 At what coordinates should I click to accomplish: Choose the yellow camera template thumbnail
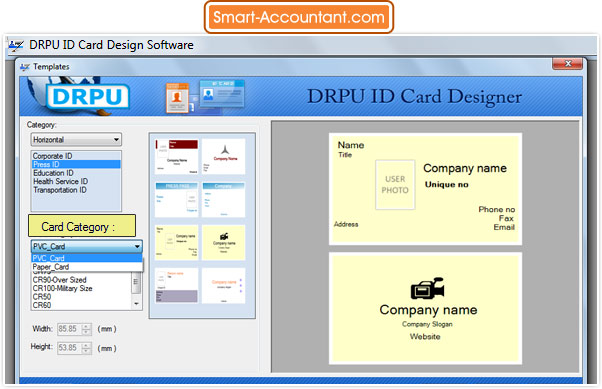pos(223,243)
